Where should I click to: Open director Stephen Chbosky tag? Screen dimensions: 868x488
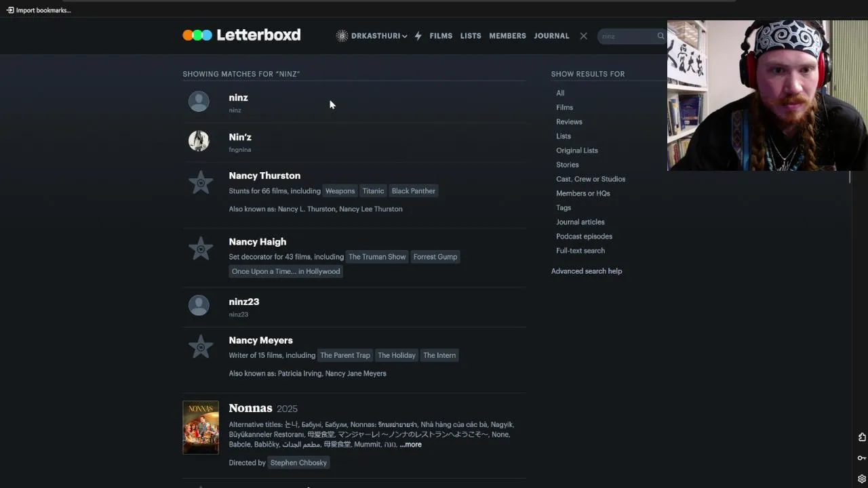tap(298, 463)
